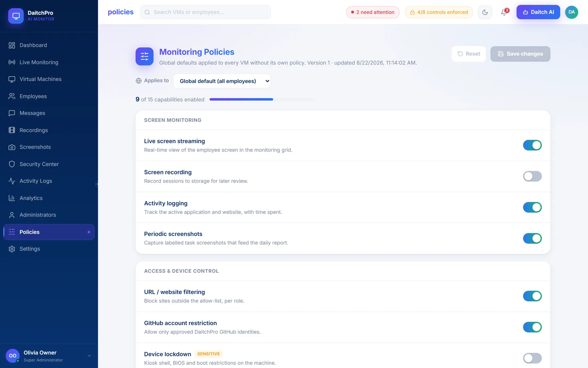Disable URL / website filtering toggle
The width and height of the screenshot is (588, 368).
pyautogui.click(x=532, y=296)
